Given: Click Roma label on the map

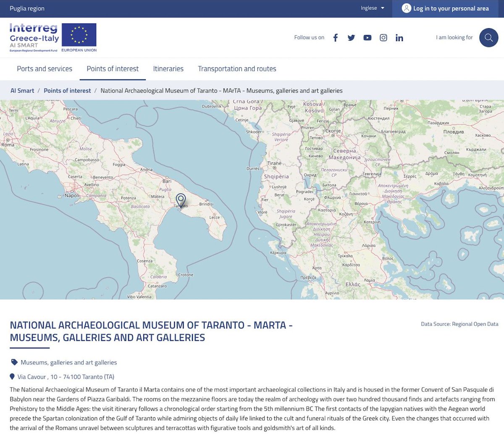Looking at the screenshot, I should pyautogui.click(x=8, y=144).
